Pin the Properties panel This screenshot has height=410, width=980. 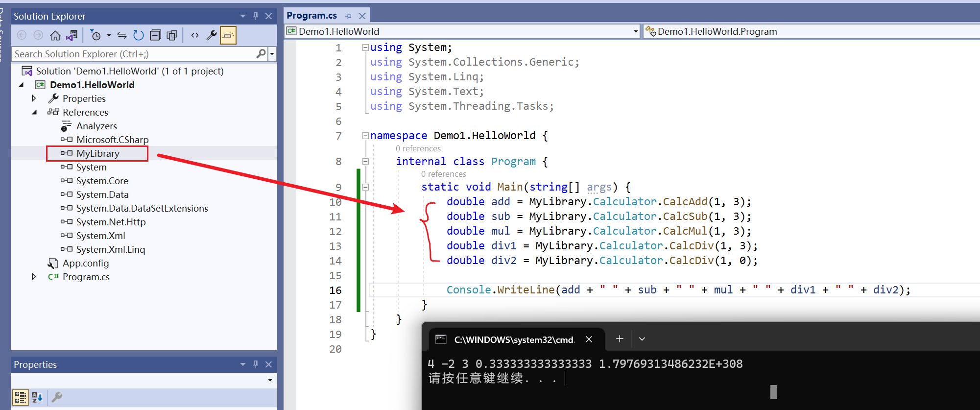[256, 364]
